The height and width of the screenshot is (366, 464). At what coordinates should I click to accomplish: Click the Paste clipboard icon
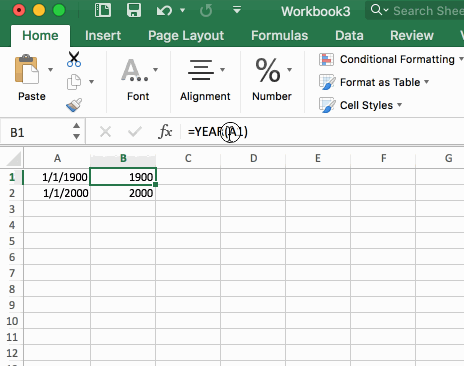pos(27,69)
